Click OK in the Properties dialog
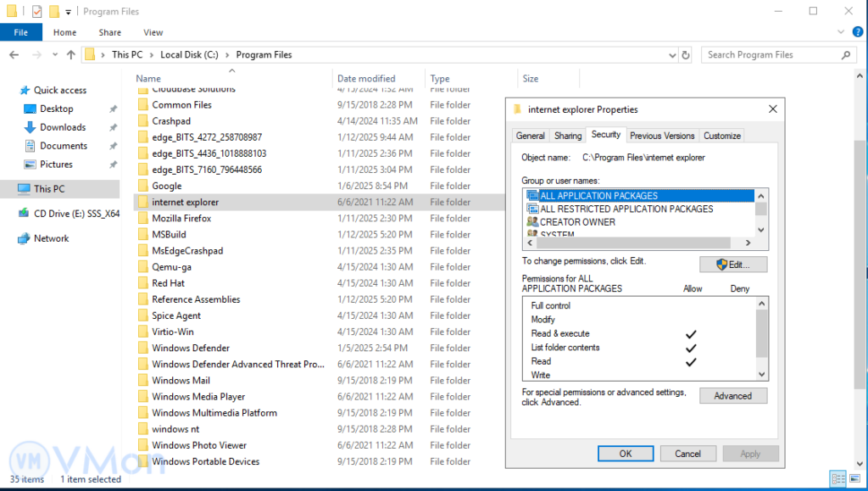 (626, 454)
